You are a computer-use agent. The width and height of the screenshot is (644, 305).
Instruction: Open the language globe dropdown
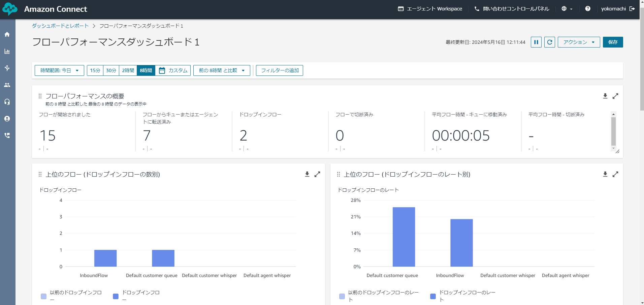point(567,9)
